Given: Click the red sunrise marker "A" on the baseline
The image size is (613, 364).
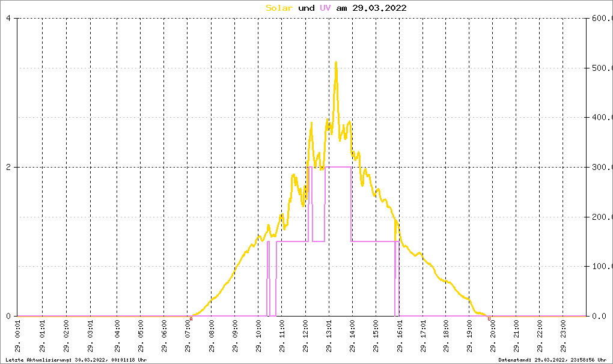Looking at the screenshot, I should (x=191, y=319).
